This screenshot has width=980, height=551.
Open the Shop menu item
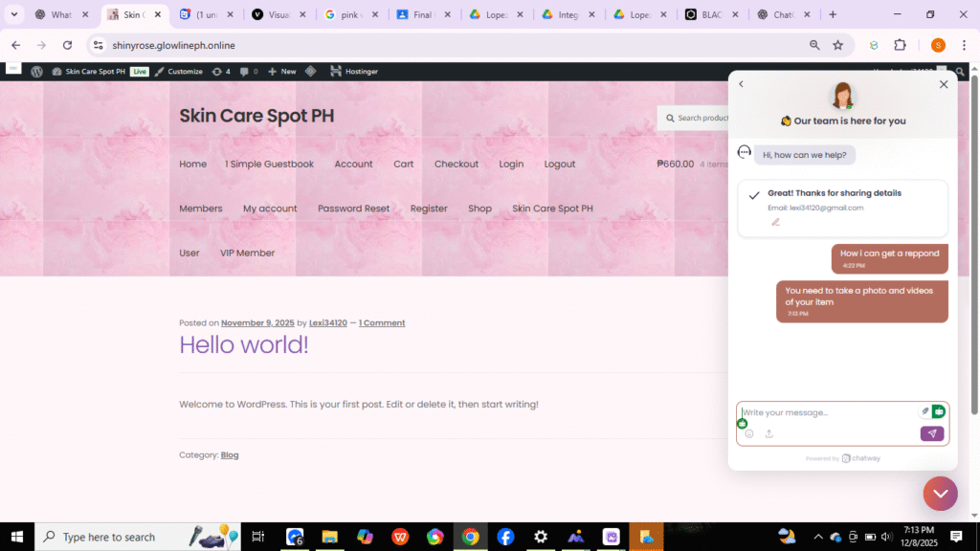click(479, 209)
